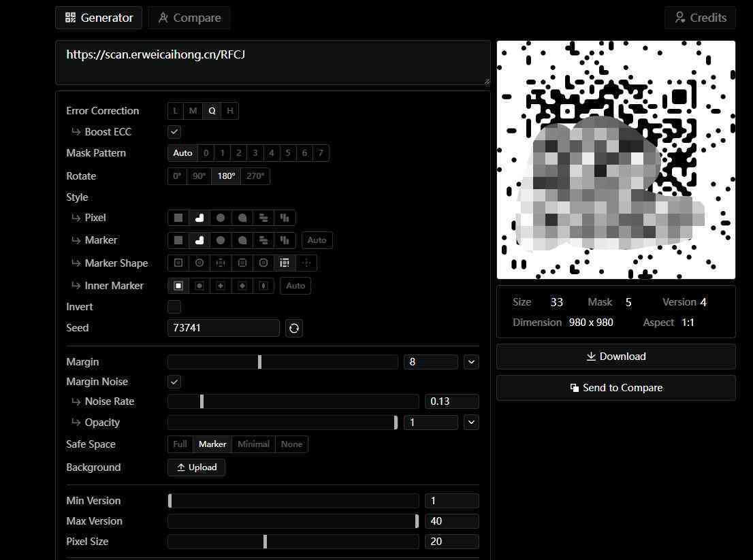Set Inner Marker to plus icon
Image resolution: width=753 pixels, height=560 pixels.
(x=221, y=286)
